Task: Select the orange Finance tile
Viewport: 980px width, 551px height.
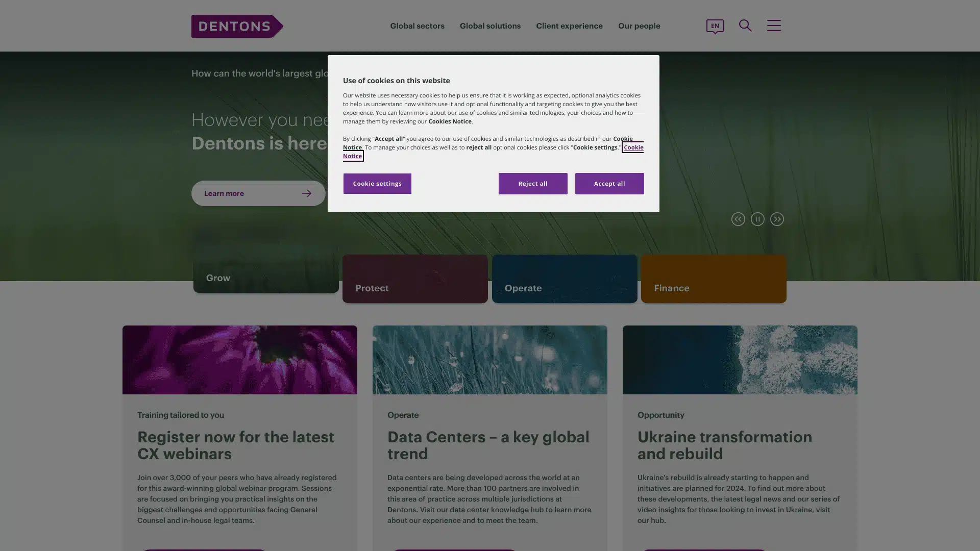Action: tap(714, 279)
